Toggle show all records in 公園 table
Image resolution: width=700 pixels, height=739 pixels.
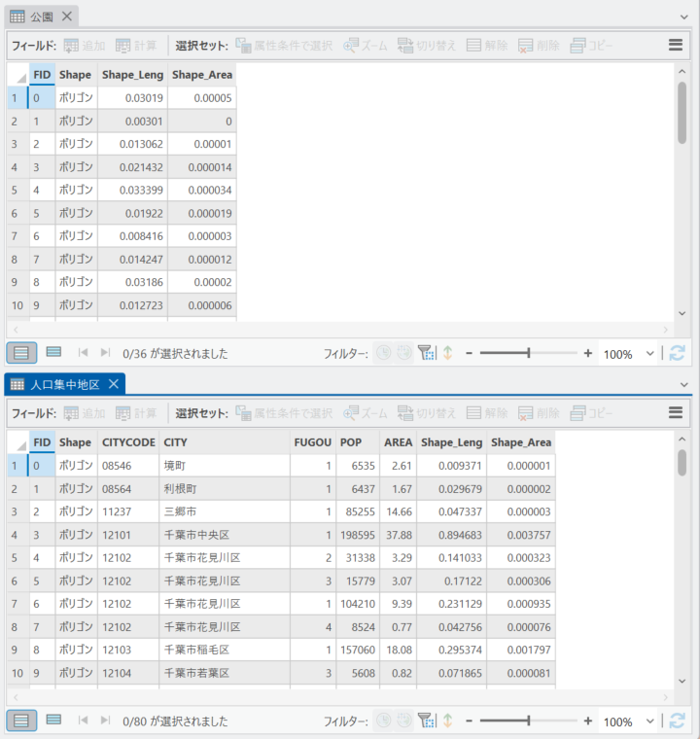pos(20,353)
